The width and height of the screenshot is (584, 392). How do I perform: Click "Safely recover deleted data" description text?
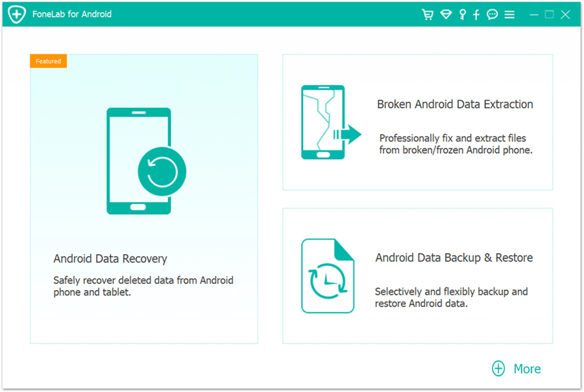click(143, 286)
